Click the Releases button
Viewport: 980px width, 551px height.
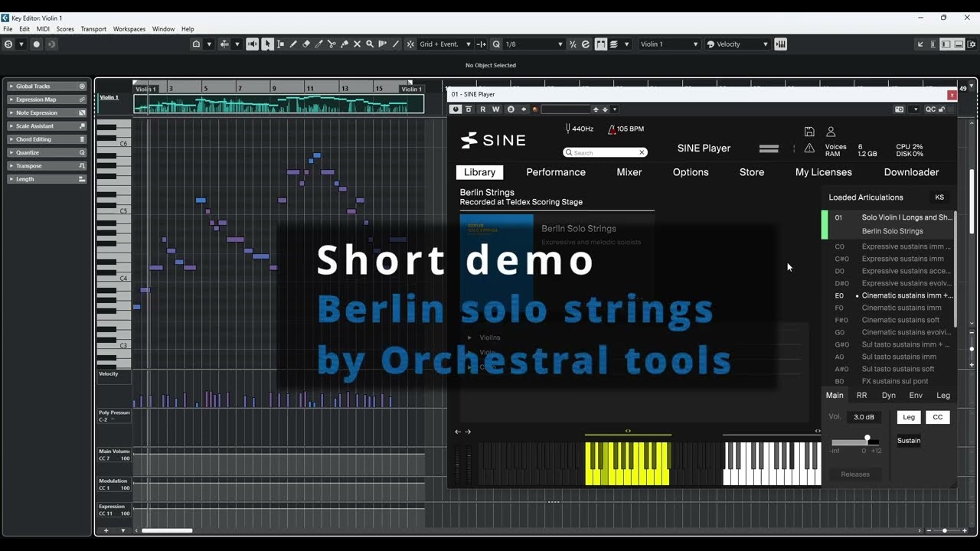click(855, 474)
